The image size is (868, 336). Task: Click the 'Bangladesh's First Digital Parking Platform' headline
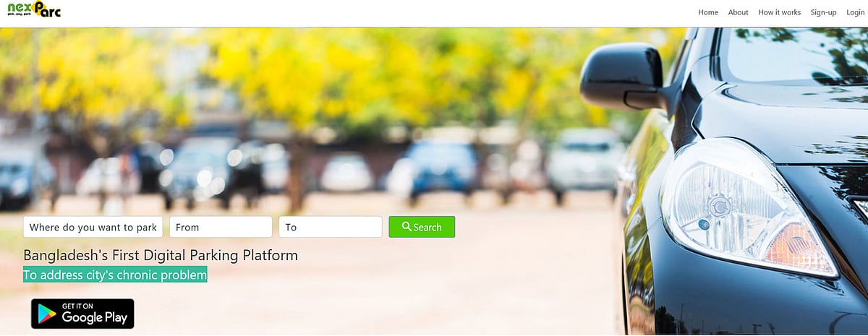tap(161, 255)
